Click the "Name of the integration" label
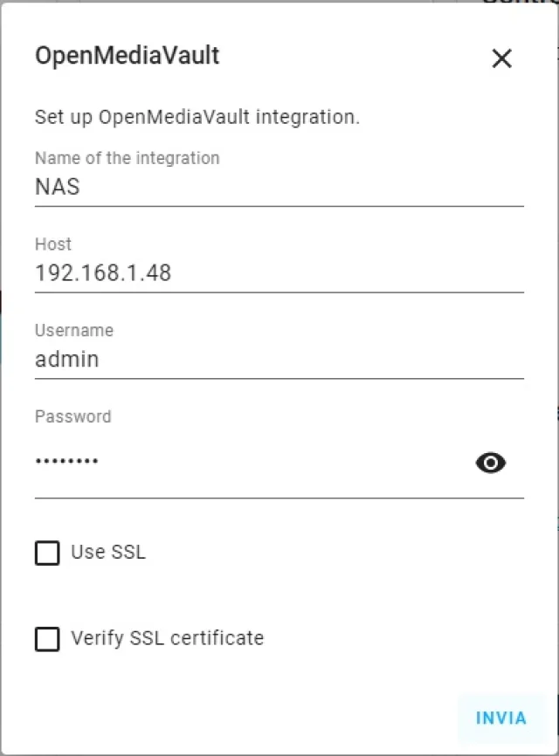 point(127,158)
